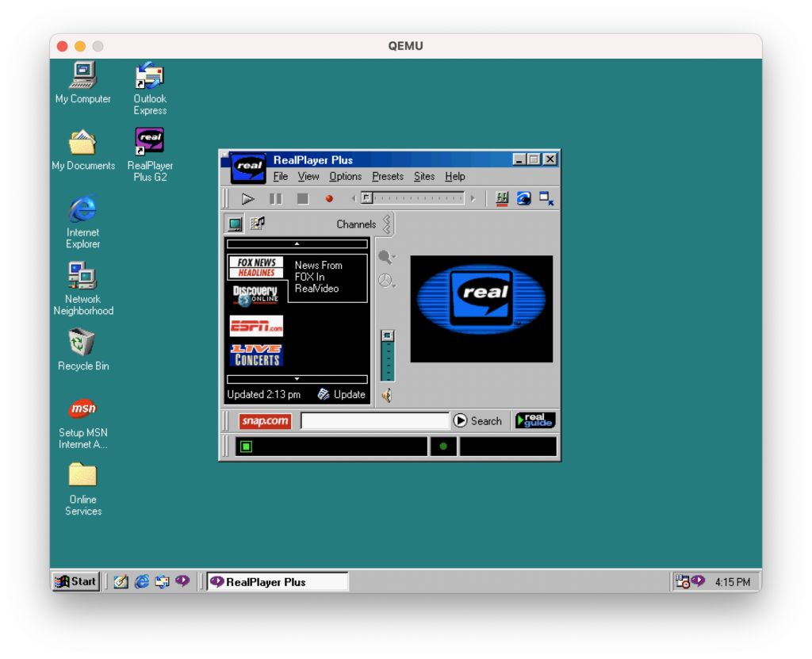Image resolution: width=812 pixels, height=659 pixels.
Task: Click the seek-forward arrow right of position slider
Action: (x=473, y=198)
